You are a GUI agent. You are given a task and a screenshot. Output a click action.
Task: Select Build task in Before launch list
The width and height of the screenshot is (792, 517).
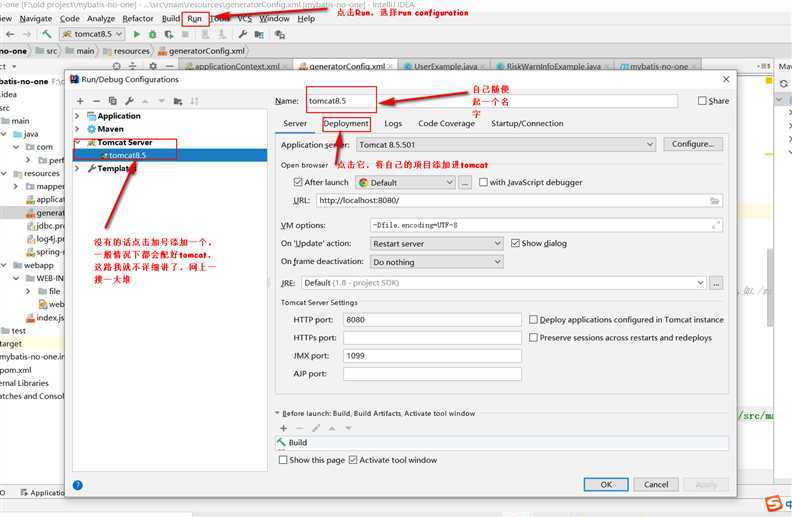[x=502, y=443]
